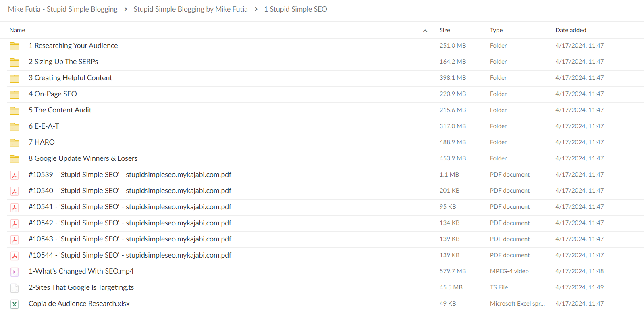The image size is (644, 314).
Task: Click size value 488.9 MB of 7 HARO
Action: point(453,142)
